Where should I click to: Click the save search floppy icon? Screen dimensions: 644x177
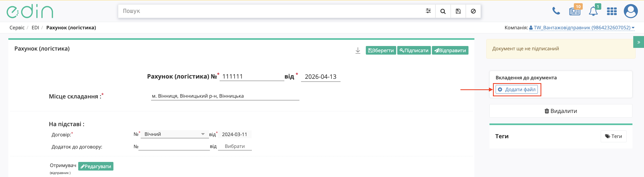coord(458,11)
